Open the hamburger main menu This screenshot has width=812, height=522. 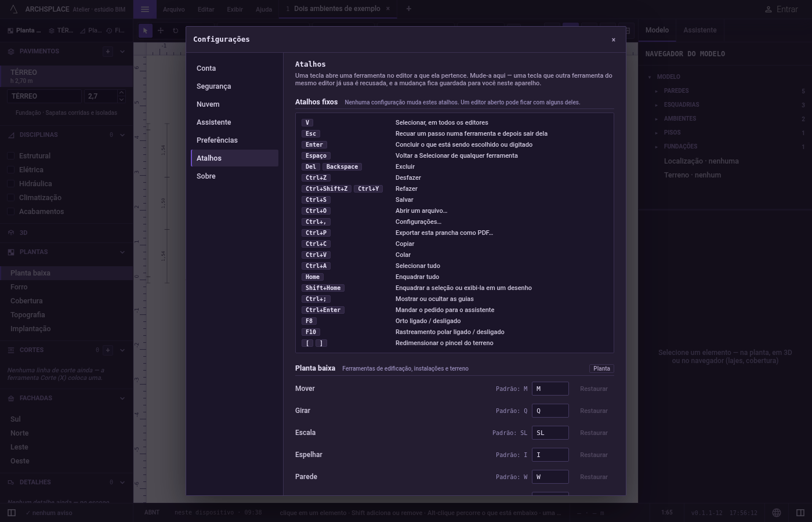145,9
